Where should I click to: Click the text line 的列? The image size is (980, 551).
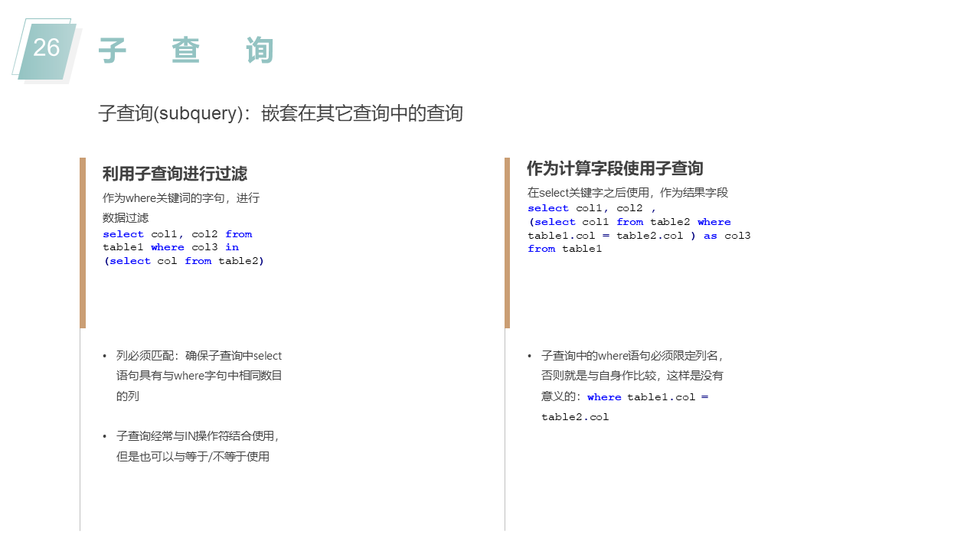point(128,396)
